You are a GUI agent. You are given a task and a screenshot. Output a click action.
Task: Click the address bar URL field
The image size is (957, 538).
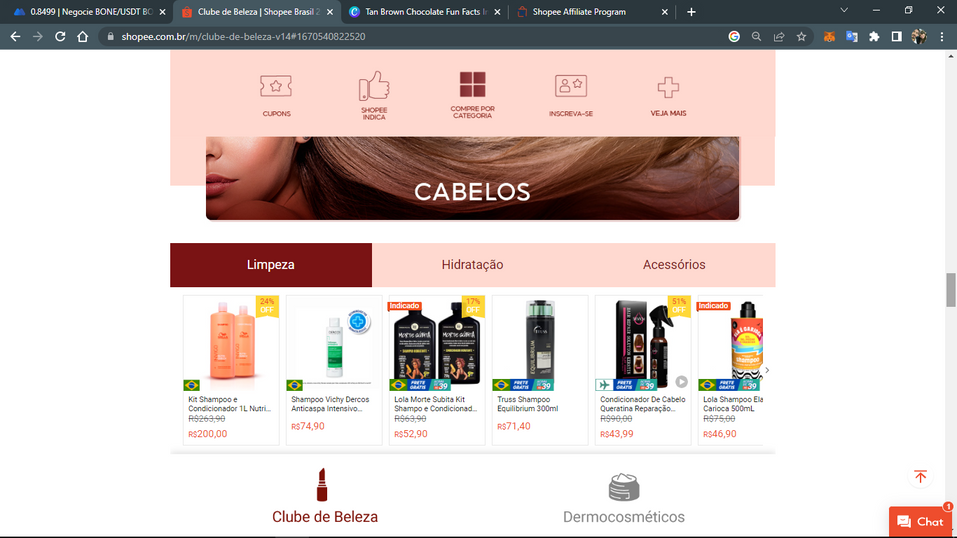pos(400,36)
